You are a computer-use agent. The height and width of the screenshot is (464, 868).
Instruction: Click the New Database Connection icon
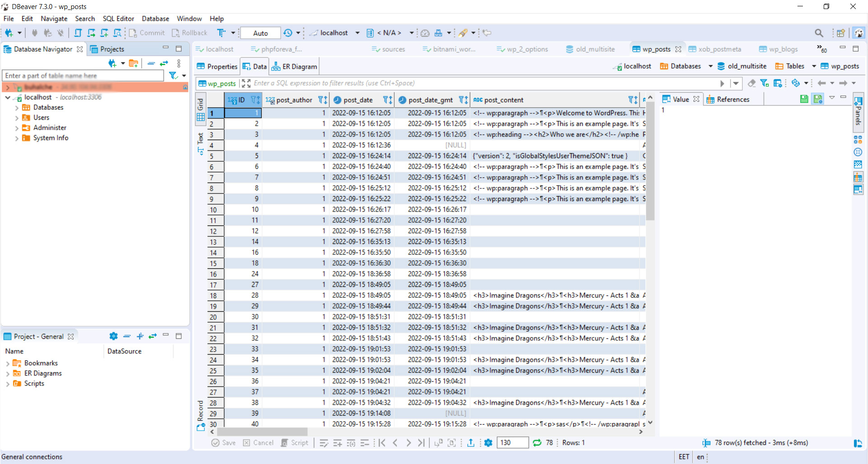(9, 33)
